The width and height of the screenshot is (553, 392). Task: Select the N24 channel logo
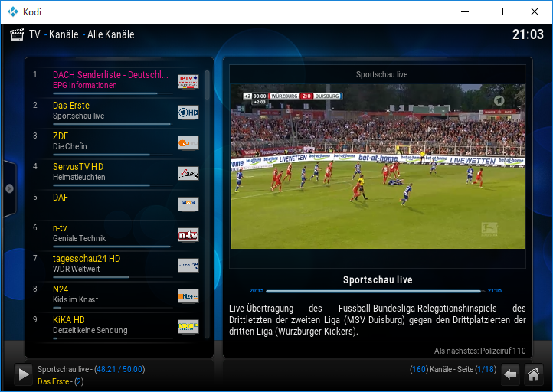click(188, 296)
